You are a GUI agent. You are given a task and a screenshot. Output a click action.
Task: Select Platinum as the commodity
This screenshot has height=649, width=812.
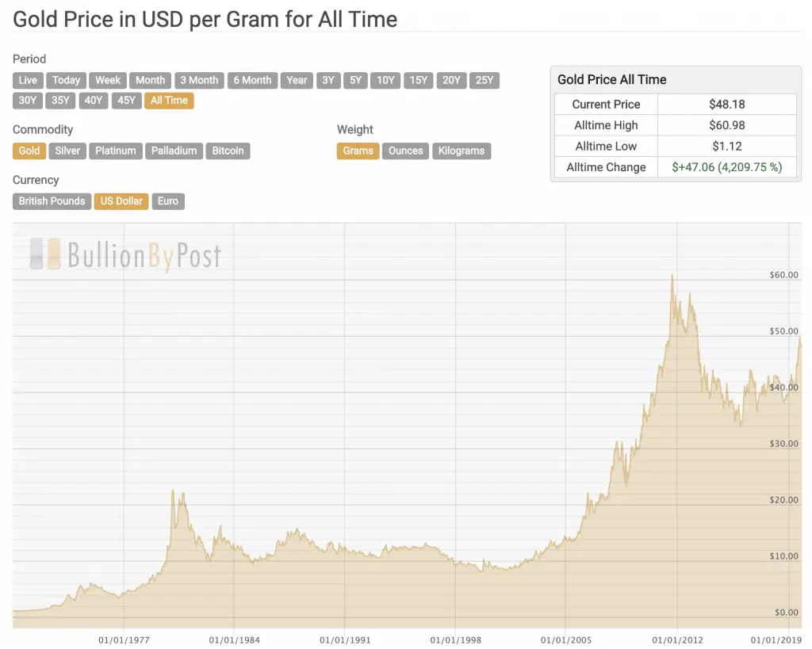coord(116,151)
